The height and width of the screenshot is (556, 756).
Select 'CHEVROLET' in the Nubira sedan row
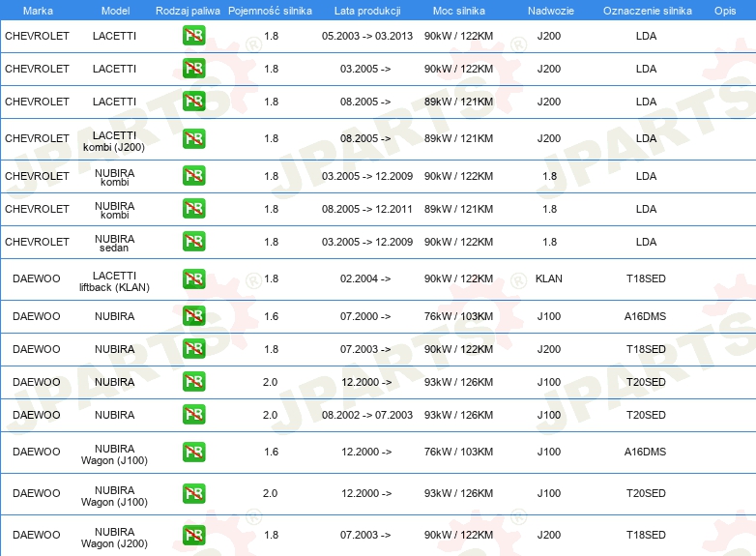37,242
